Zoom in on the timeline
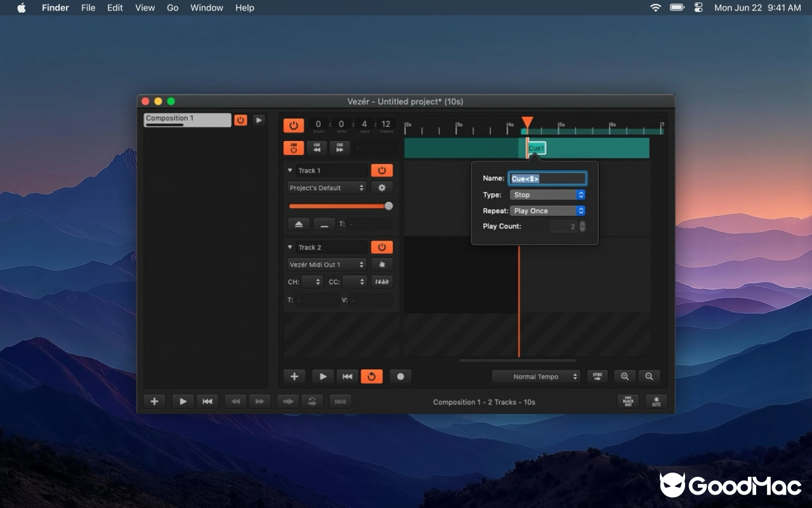The height and width of the screenshot is (508, 812). (x=625, y=377)
